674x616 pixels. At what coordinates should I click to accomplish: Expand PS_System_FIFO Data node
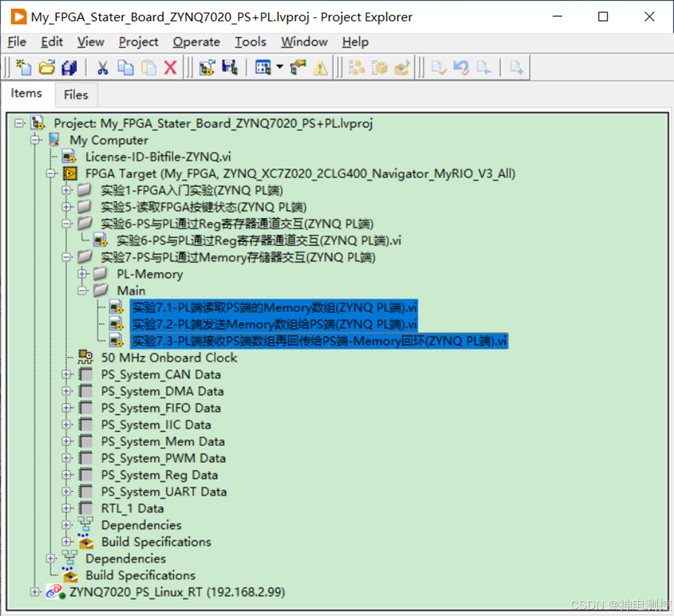click(x=66, y=408)
